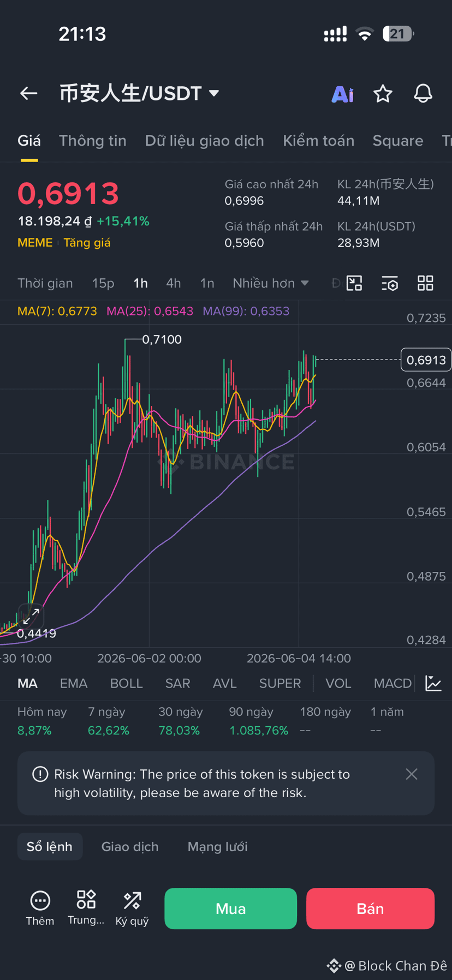The width and height of the screenshot is (452, 980).
Task: Select 15p timeframe
Action: (103, 283)
